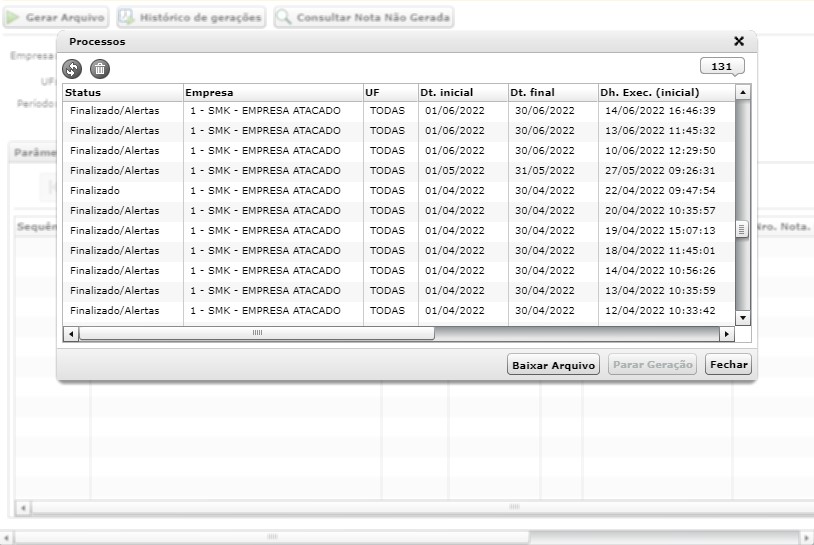Screen dimensions: 814x545
Task: Select row executed 18/04/2022 11:45:01
Action: tap(399, 251)
